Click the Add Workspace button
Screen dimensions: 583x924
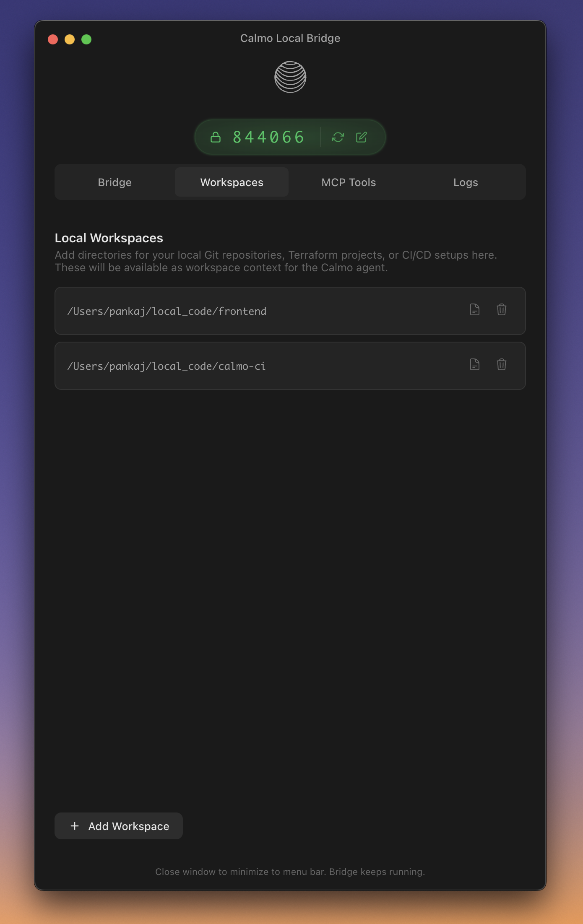(119, 826)
